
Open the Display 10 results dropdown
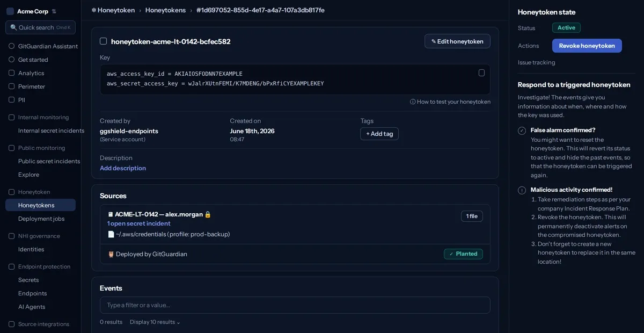[155, 322]
